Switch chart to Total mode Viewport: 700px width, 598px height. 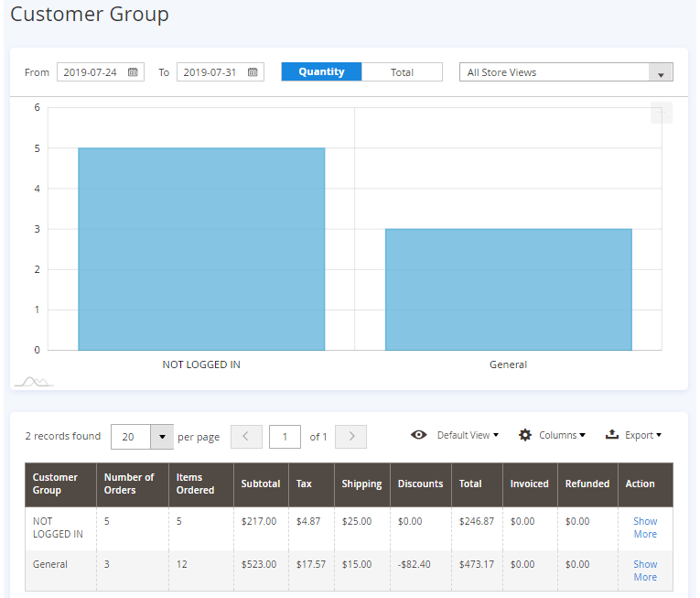(402, 72)
